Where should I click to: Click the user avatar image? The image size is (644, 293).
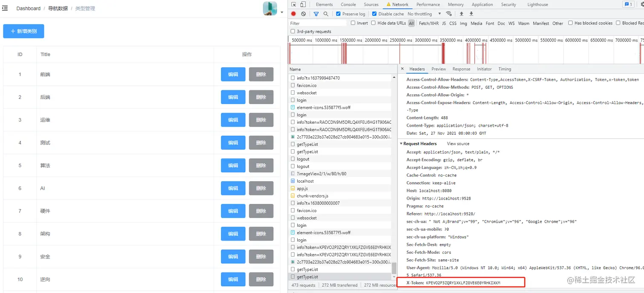[270, 9]
